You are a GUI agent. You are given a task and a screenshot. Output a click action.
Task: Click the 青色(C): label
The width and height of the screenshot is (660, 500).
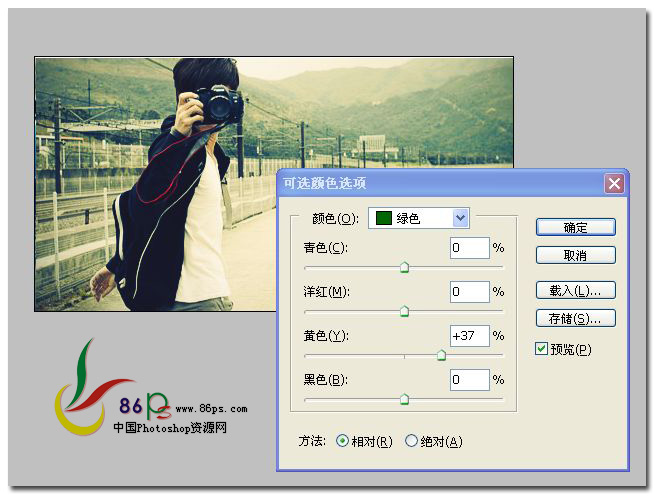(x=325, y=248)
